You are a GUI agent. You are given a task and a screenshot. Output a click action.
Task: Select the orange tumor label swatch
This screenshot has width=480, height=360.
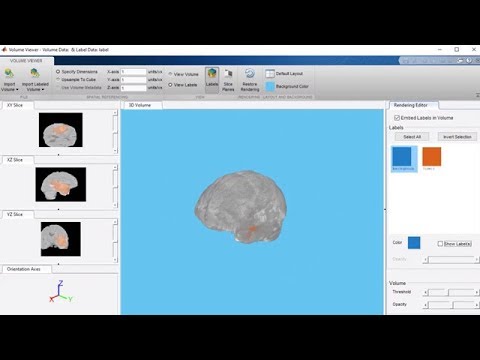432,157
